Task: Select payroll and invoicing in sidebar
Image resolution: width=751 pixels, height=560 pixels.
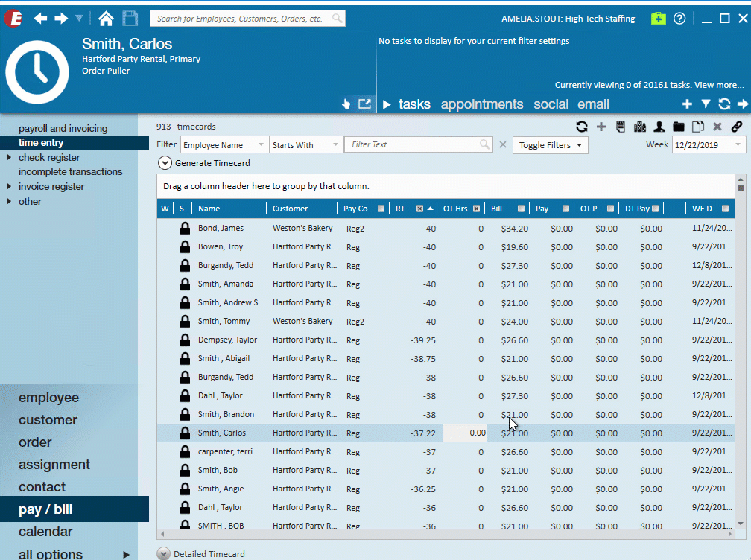Action: pos(63,129)
